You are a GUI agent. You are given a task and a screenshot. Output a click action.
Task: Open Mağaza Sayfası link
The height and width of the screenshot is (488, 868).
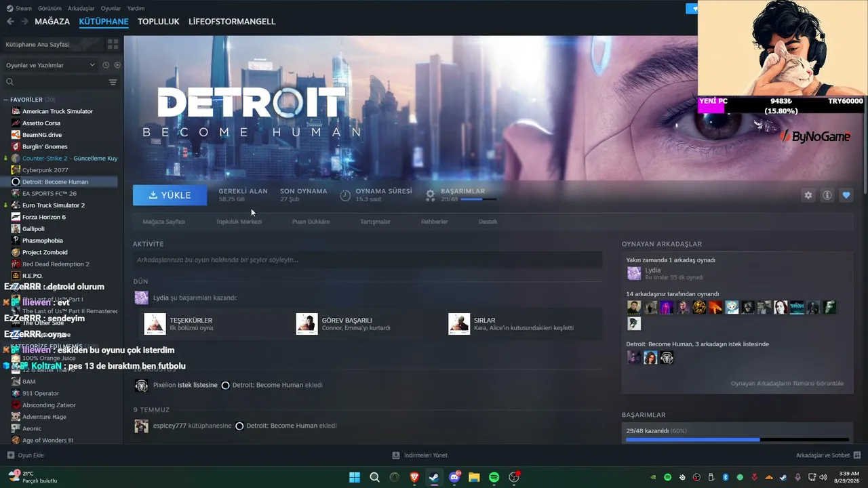coord(163,222)
